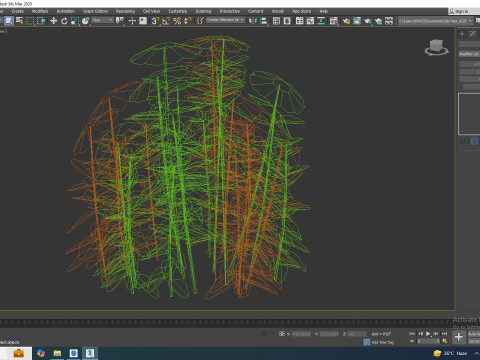Activate Select and Scale tool
This screenshot has height=360, width=480.
pyautogui.click(x=75, y=21)
